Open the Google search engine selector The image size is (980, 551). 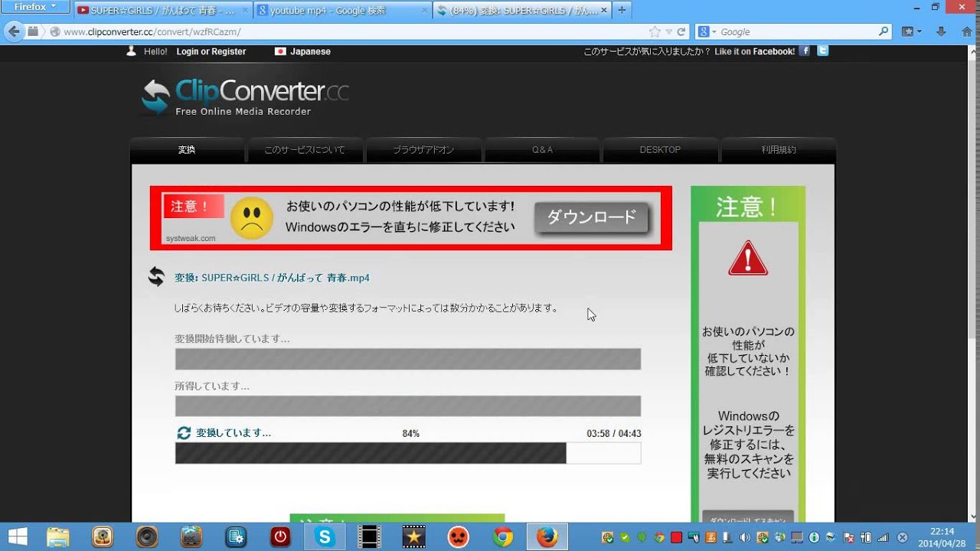(707, 32)
